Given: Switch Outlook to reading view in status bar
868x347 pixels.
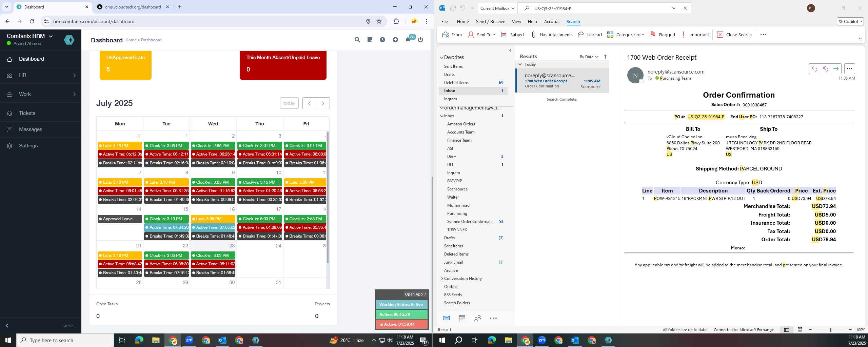Looking at the screenshot, I should click(x=800, y=330).
